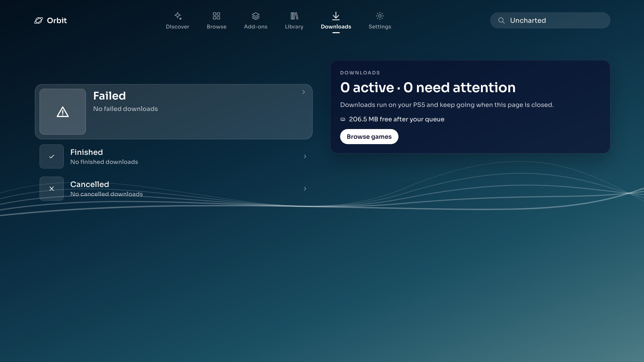Focus the search field containing Uncharted

(x=550, y=20)
